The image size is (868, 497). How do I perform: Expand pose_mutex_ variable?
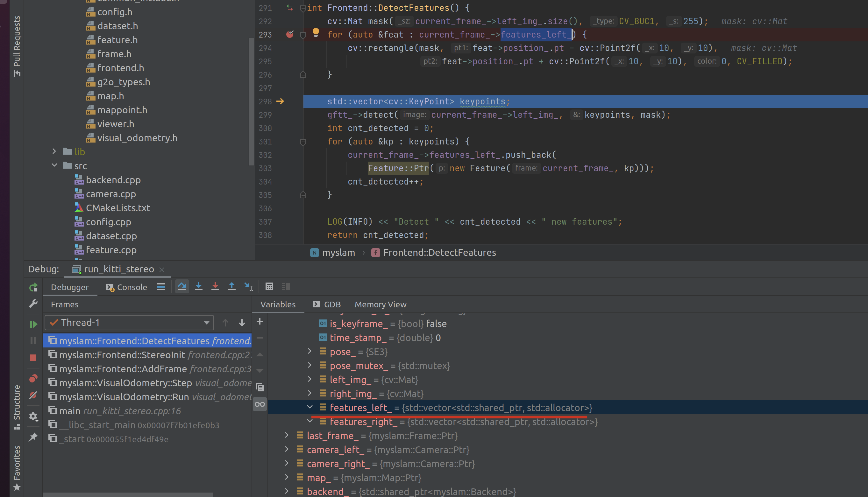[x=309, y=365]
